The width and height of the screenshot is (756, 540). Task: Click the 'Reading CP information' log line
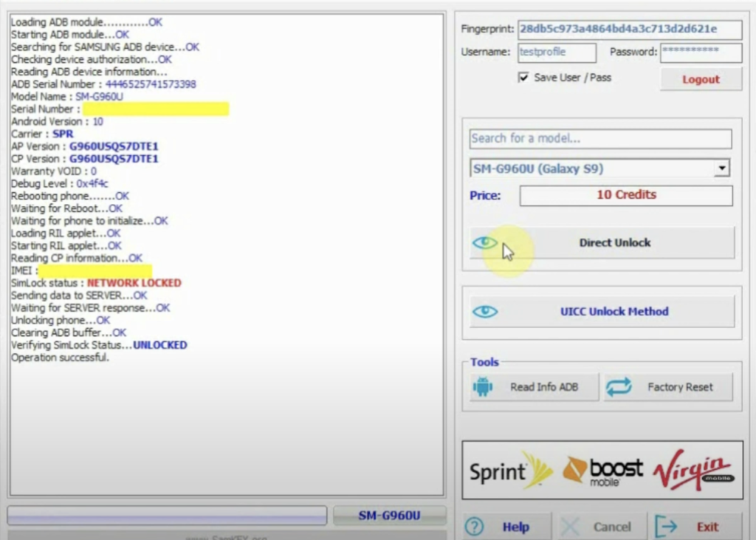[76, 258]
